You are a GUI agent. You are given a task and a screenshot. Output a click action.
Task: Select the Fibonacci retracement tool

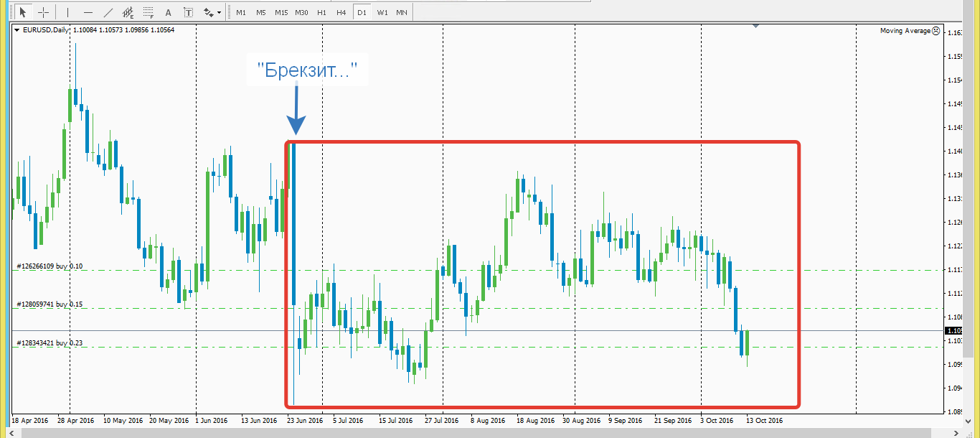pos(149,12)
